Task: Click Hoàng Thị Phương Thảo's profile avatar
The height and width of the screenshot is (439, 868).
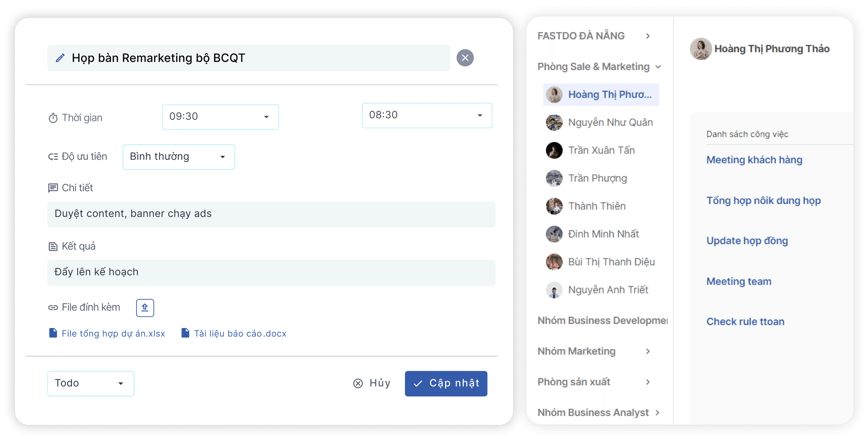Action: coord(701,49)
